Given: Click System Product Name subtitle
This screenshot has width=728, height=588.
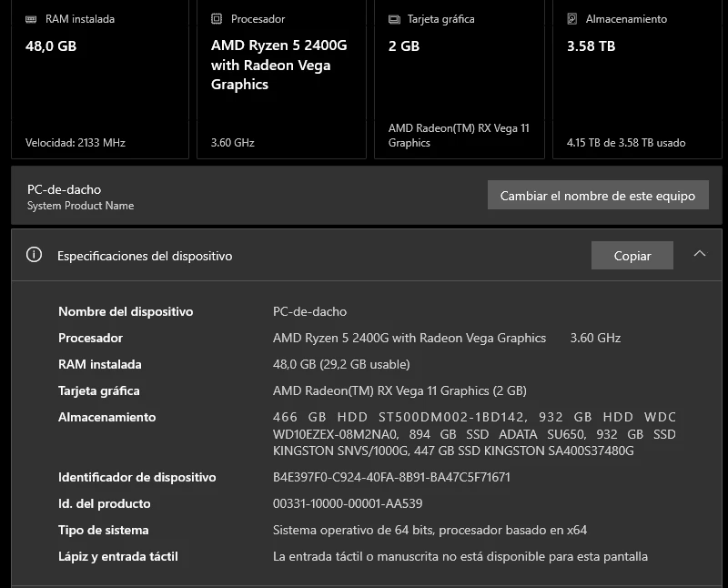Looking at the screenshot, I should pos(80,206).
